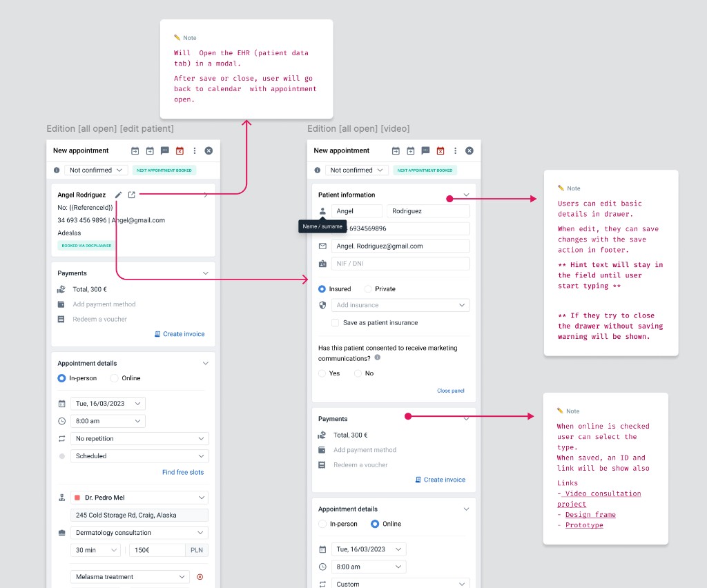The image size is (707, 588).
Task: Open the No repetition dropdown
Action: coord(139,438)
